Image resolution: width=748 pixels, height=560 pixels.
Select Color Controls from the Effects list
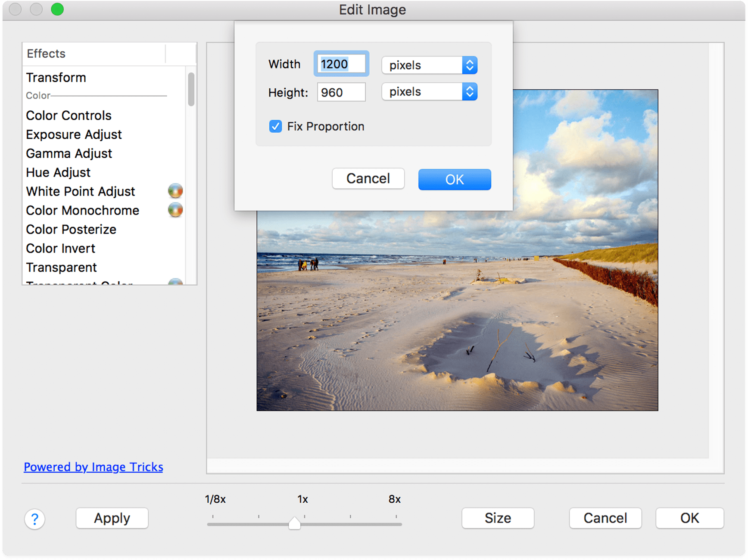pos(68,115)
